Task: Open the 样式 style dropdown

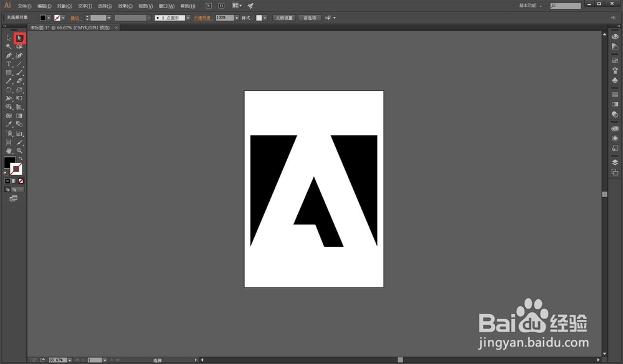Action: 265,18
